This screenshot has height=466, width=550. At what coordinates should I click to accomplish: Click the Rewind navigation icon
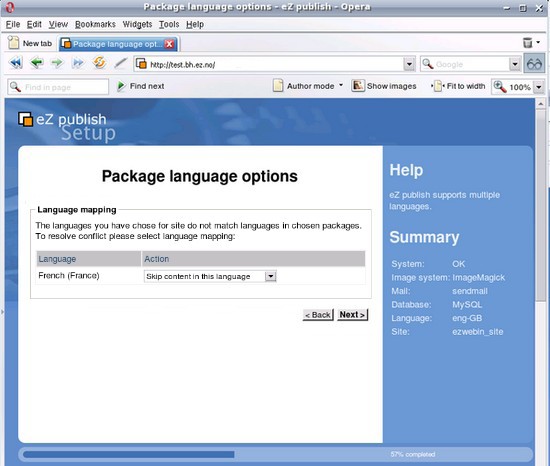pos(15,63)
